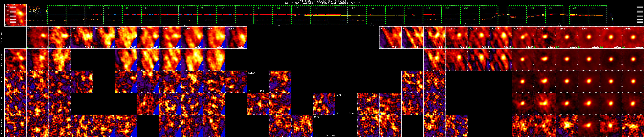The image size is (644, 137).
Task: Open the 3.0-6.0 keV image starting 19:19:44
Action: click(390, 37)
